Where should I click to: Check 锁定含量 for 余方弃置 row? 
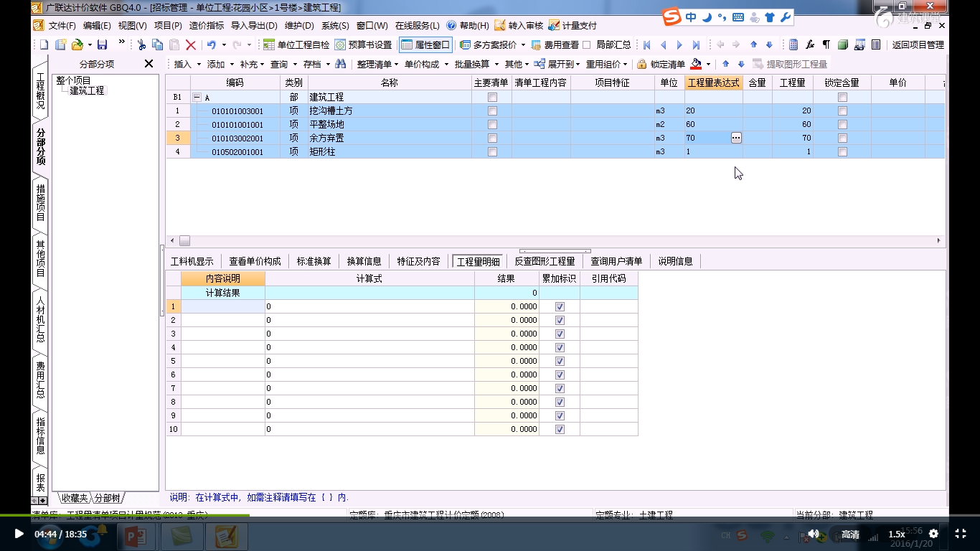[842, 138]
